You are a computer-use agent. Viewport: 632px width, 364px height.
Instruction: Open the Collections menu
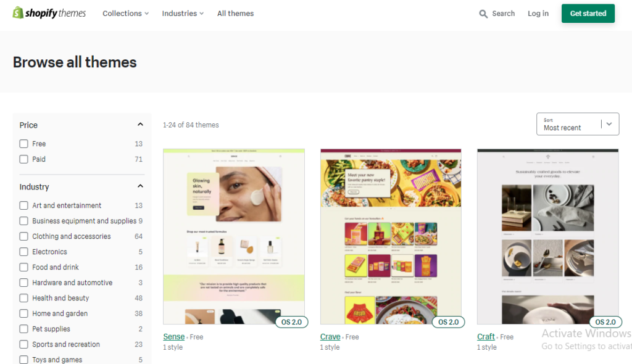tap(125, 14)
